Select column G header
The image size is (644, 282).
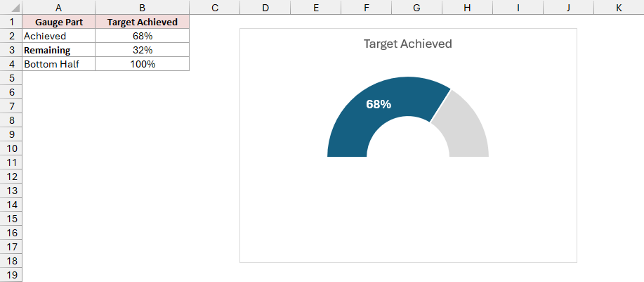click(x=416, y=8)
